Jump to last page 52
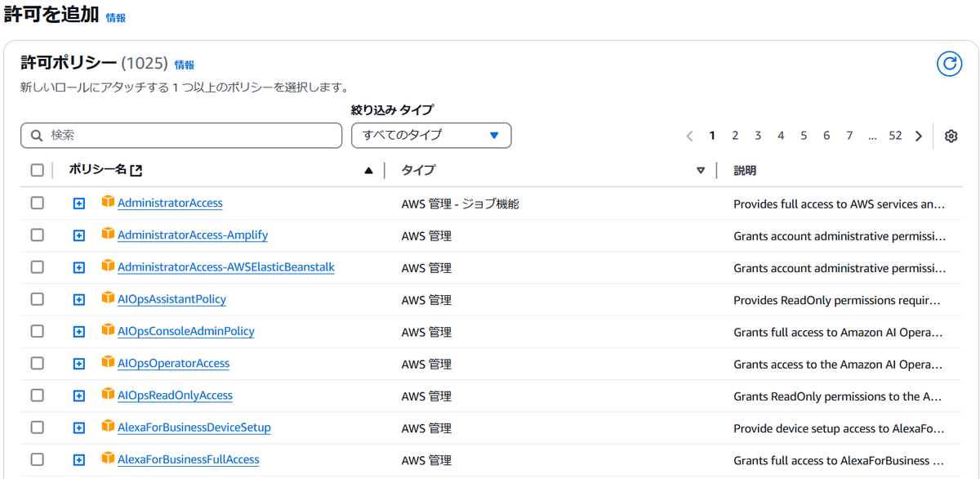Viewport: 980px width, 479px height. [x=895, y=136]
